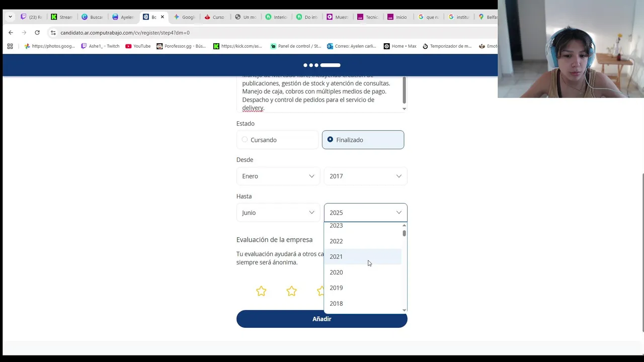The height and width of the screenshot is (362, 644).
Task: Rate the company with the first star
Action: coord(261,291)
